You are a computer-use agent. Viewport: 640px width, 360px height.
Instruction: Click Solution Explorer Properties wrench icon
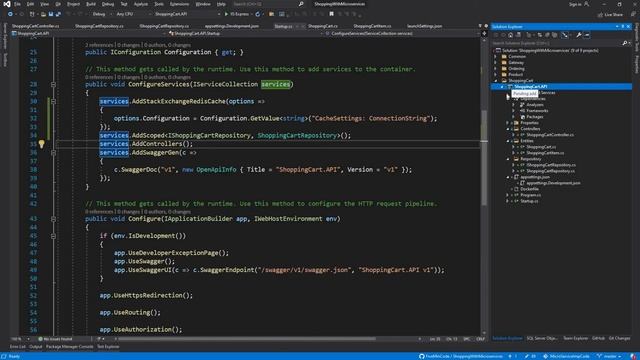tap(579, 35)
